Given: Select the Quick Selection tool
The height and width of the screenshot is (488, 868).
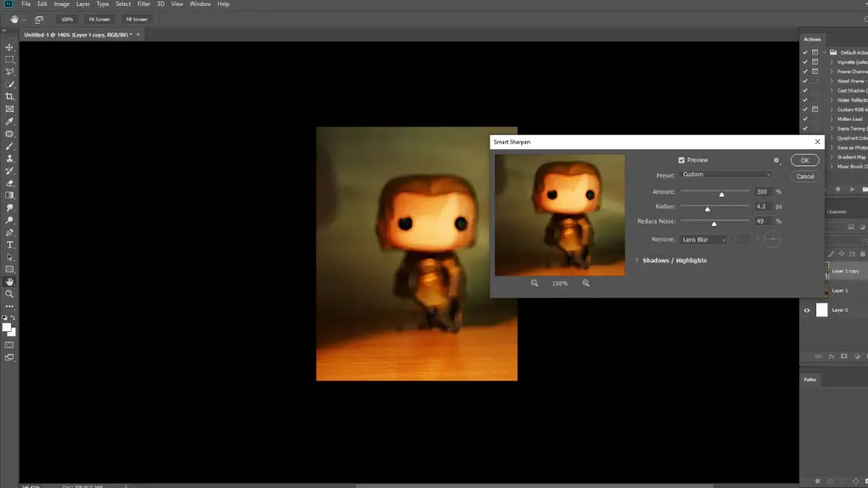Looking at the screenshot, I should point(9,84).
